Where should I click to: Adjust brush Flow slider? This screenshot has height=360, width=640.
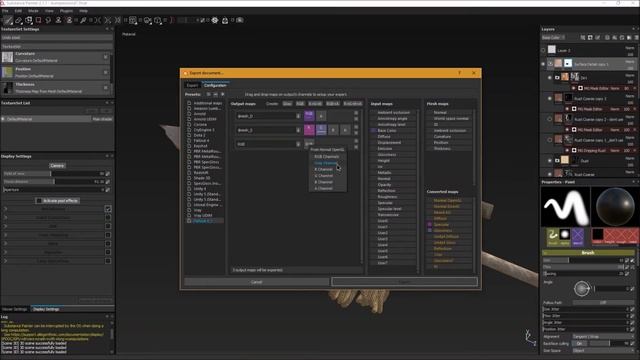584,267
